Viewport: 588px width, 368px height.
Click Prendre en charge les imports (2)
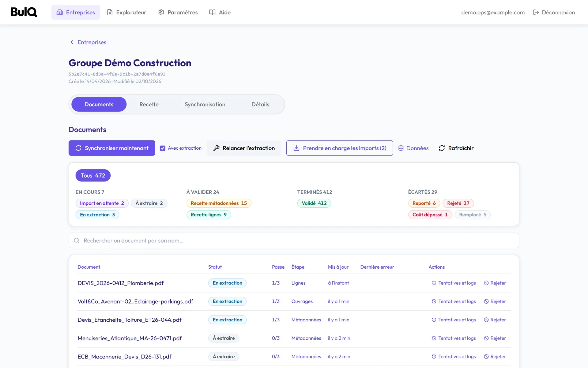[x=340, y=148]
